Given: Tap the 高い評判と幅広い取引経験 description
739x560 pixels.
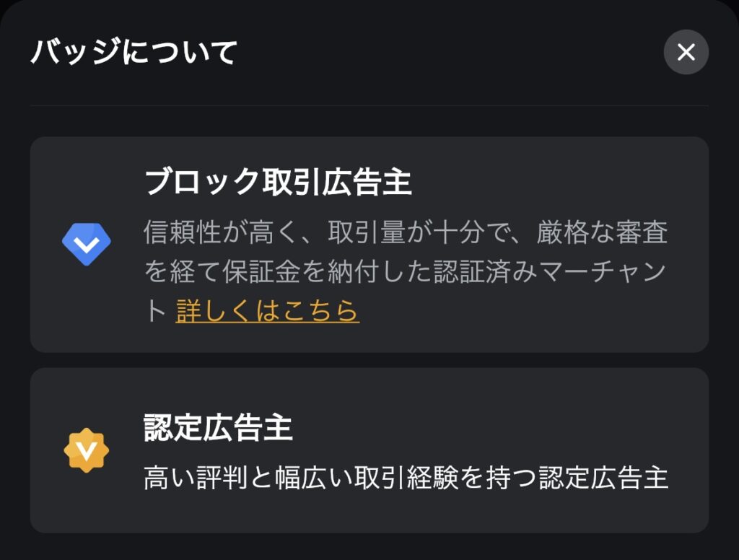Looking at the screenshot, I should [406, 478].
